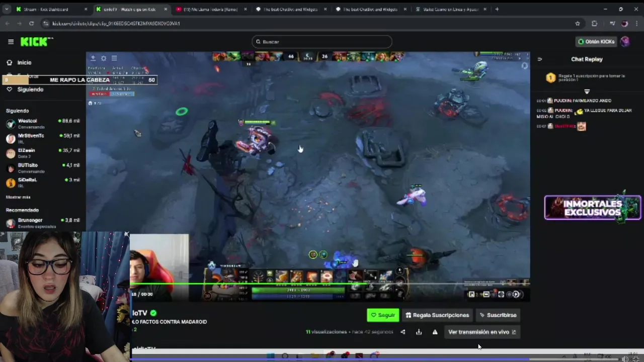Close the webcam overlay with X
Viewport: 644px width, 362px height.
127,234
